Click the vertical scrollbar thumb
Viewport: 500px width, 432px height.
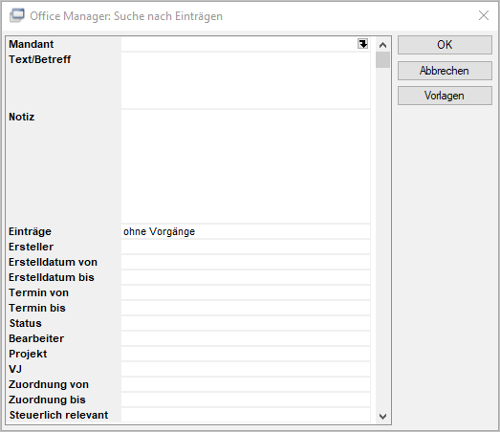click(x=383, y=60)
